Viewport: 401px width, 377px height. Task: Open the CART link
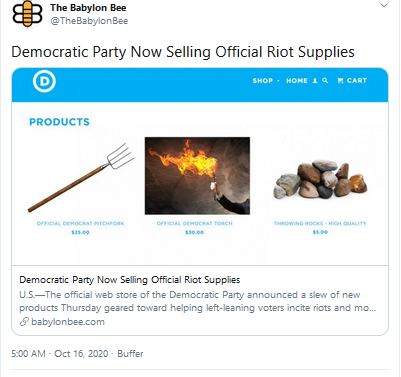[x=357, y=81]
